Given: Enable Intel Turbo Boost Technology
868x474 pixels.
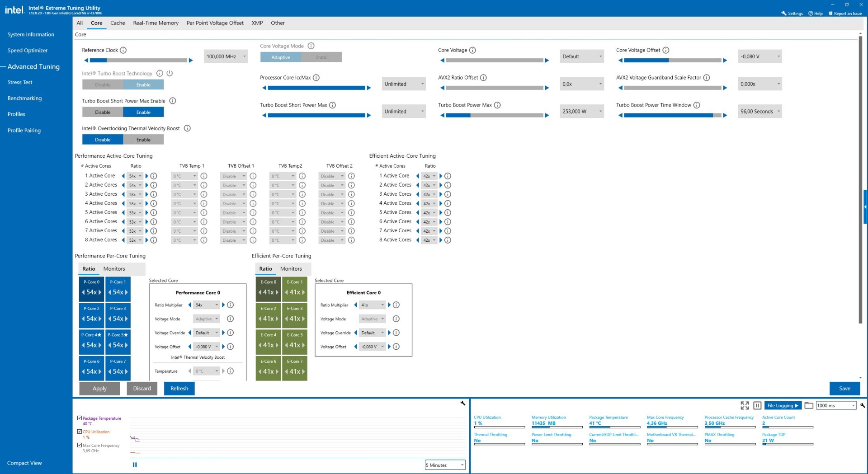Looking at the screenshot, I should (143, 85).
